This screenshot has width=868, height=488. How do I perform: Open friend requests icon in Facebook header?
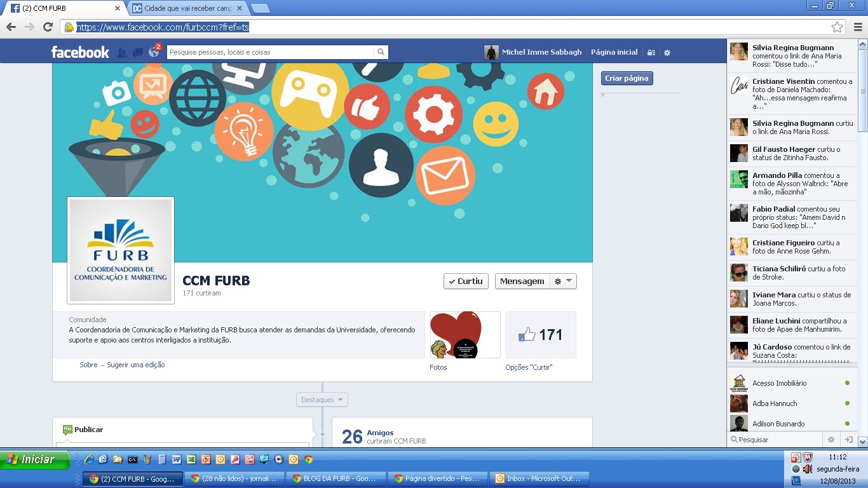tap(121, 53)
